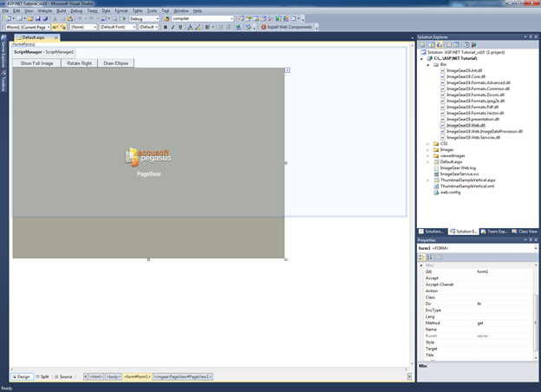The height and width of the screenshot is (392, 541).
Task: Click the Install Web Components icon button
Action: click(x=286, y=27)
